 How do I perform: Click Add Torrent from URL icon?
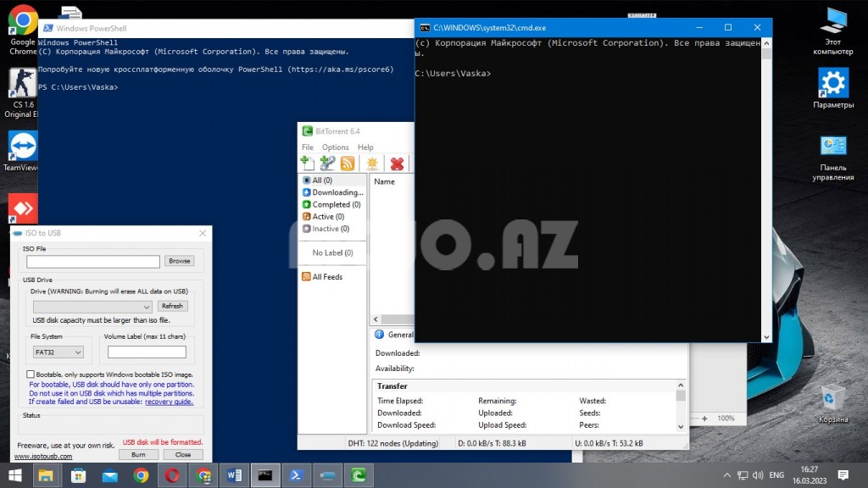click(x=327, y=164)
